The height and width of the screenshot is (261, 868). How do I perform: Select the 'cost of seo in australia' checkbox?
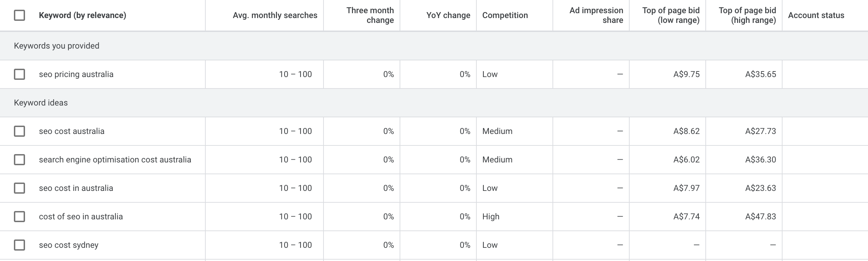[19, 217]
